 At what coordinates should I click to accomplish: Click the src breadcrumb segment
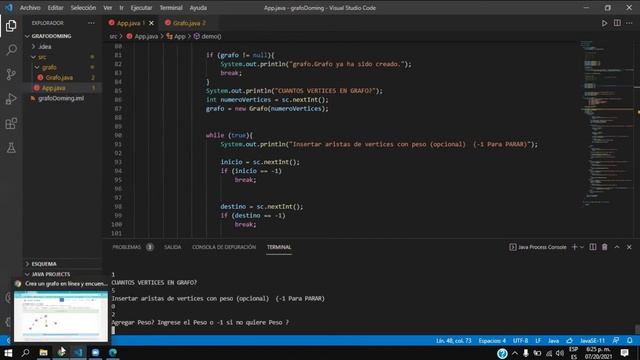tap(113, 36)
